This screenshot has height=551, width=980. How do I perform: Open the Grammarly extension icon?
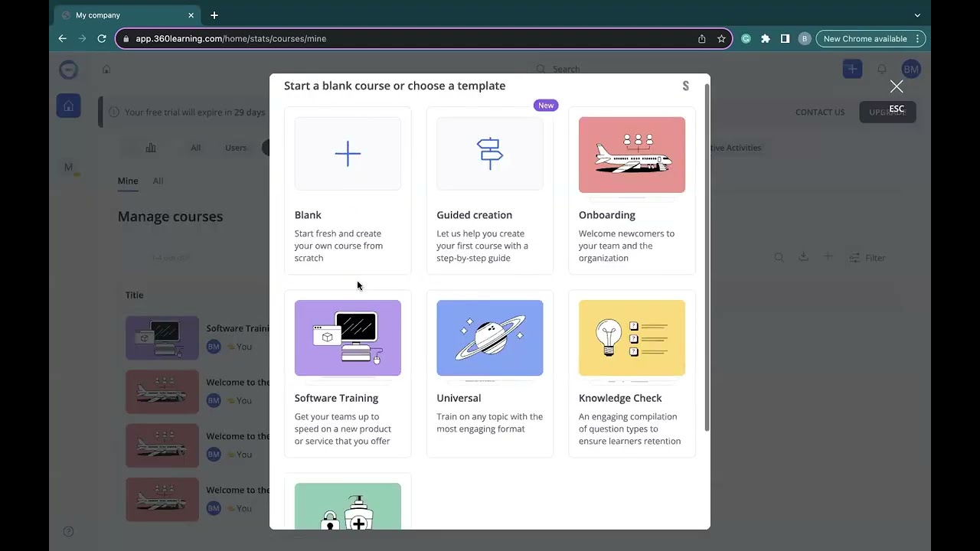pos(746,38)
